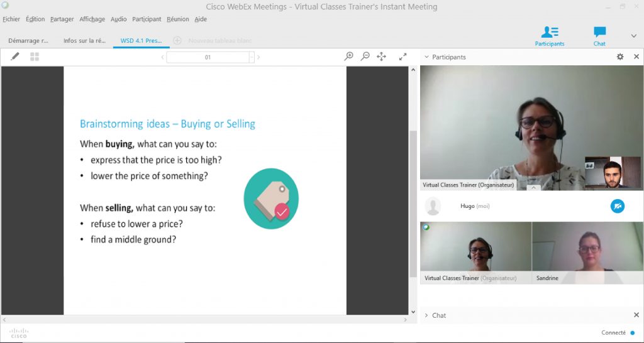Collapse the Participants panel header chevron

(426, 57)
